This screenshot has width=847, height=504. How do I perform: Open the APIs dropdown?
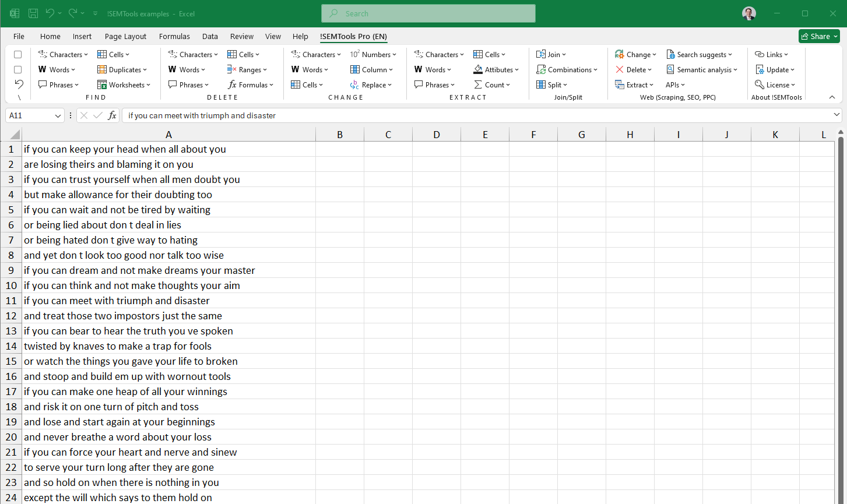675,85
